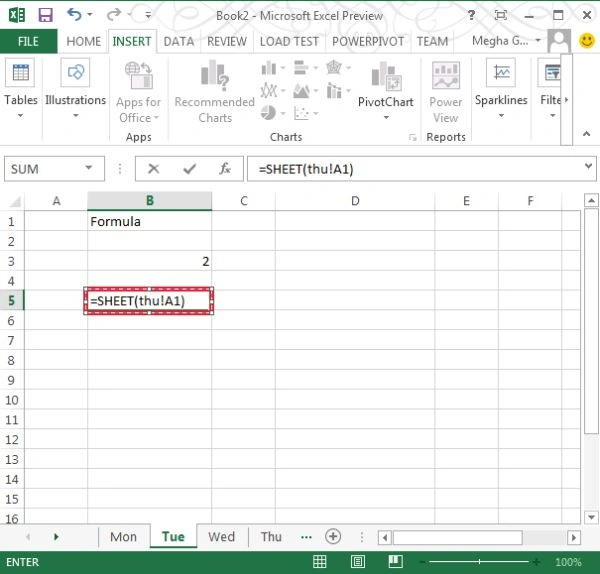This screenshot has height=574, width=600.
Task: Click the Power View icon
Action: 446,75
